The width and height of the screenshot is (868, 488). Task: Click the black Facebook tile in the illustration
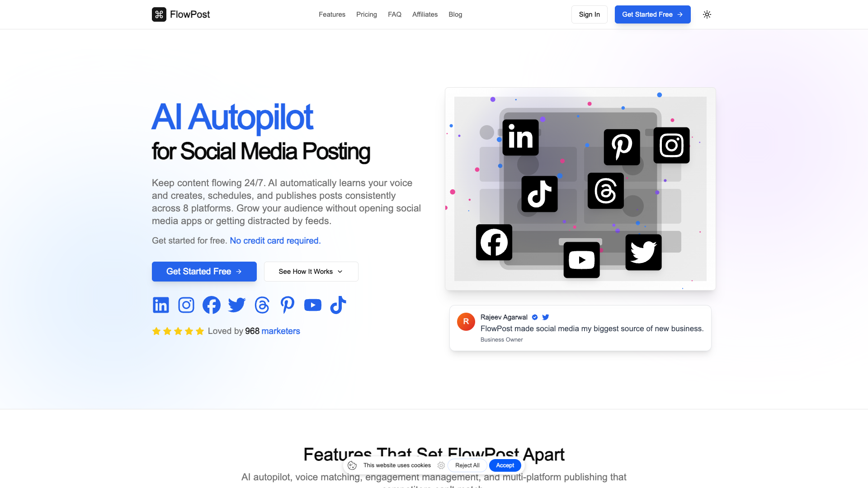[494, 242]
